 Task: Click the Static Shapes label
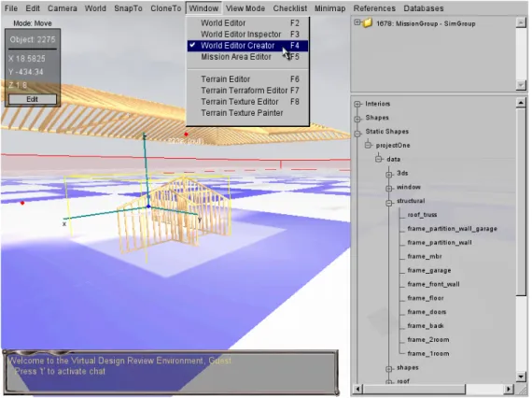click(x=386, y=132)
